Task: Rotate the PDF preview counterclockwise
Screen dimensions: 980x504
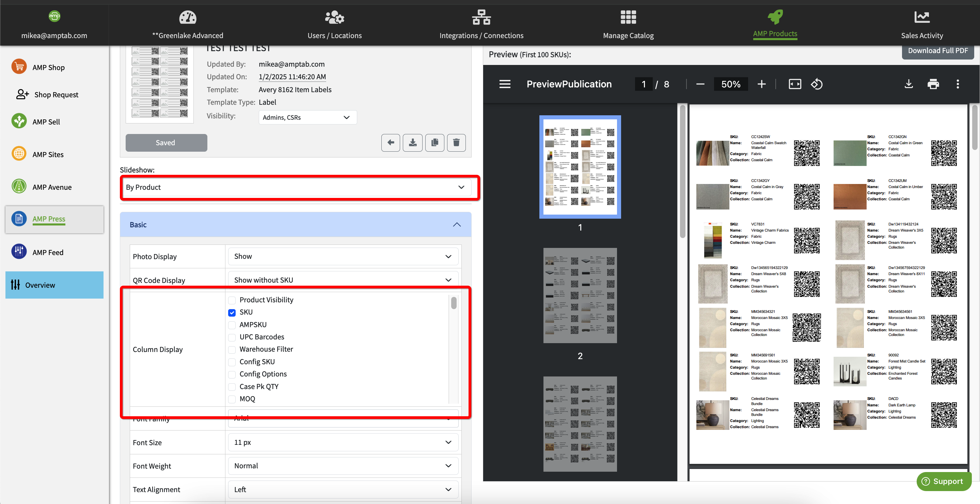Action: [817, 84]
